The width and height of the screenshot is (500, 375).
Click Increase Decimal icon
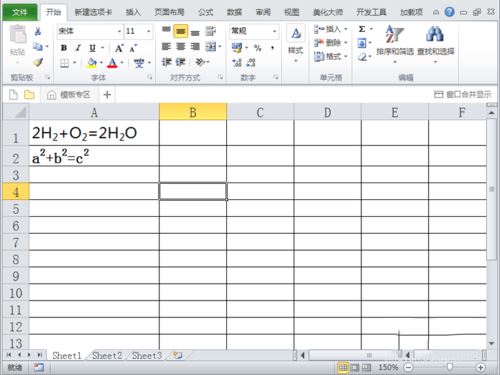pyautogui.click(x=237, y=63)
